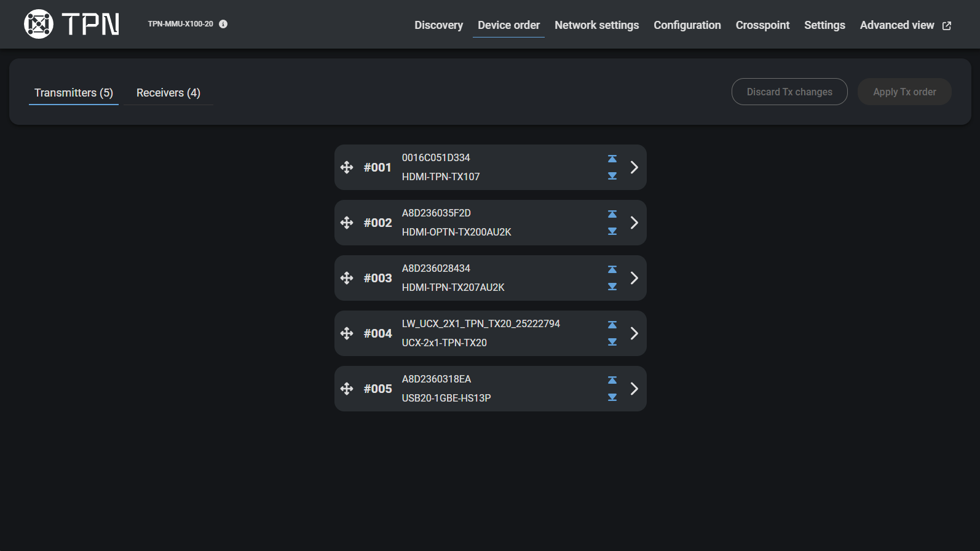Move HDMI-TPN-TX207AU2K to the bottom
Viewport: 980px width, 551px height.
click(x=612, y=287)
